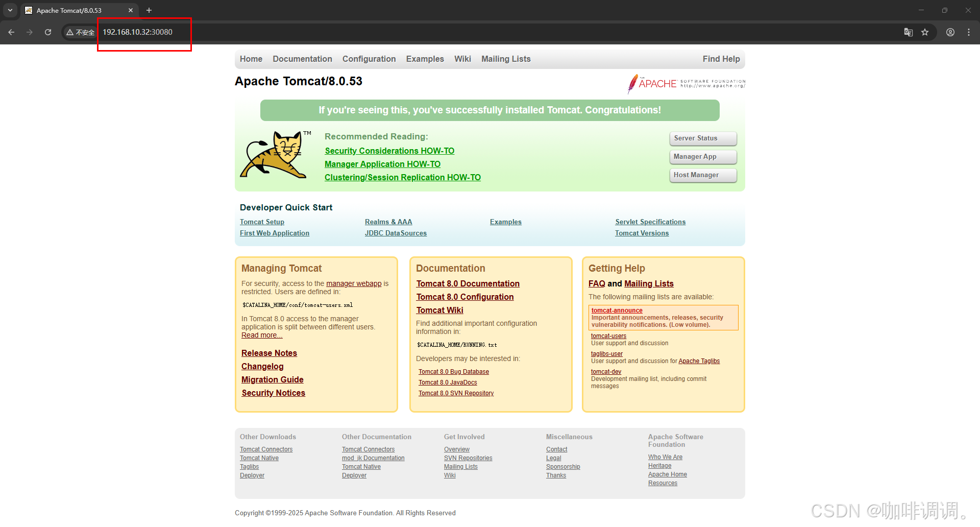Click the Server Status button

(x=703, y=138)
